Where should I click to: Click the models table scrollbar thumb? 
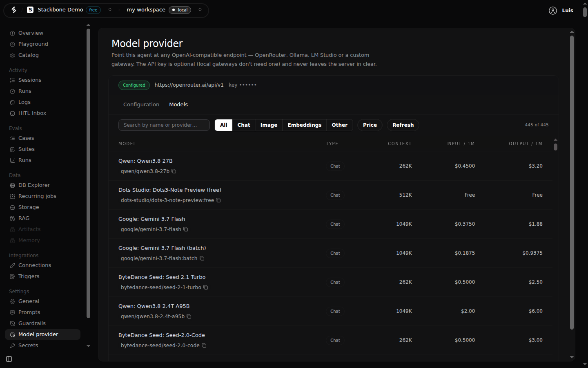(555, 147)
